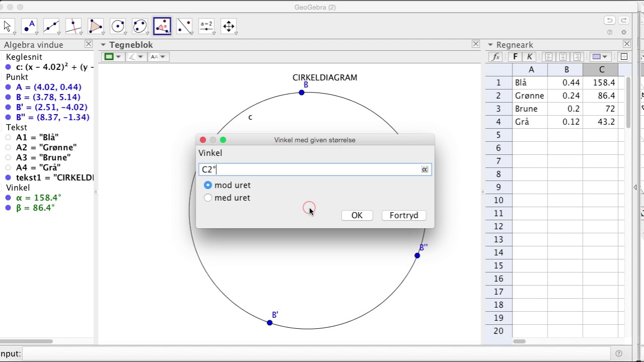The image size is (644, 362).
Task: Confirm the angle with OK
Action: pos(357,215)
